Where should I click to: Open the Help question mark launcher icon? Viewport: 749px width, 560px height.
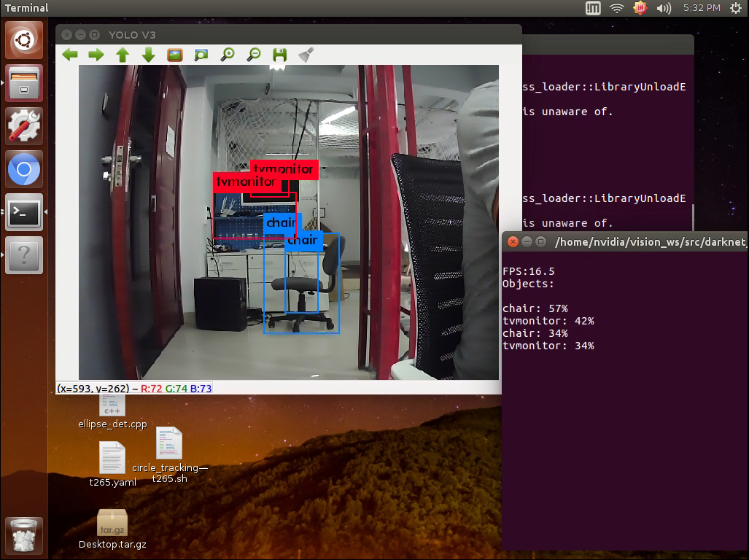coord(24,255)
